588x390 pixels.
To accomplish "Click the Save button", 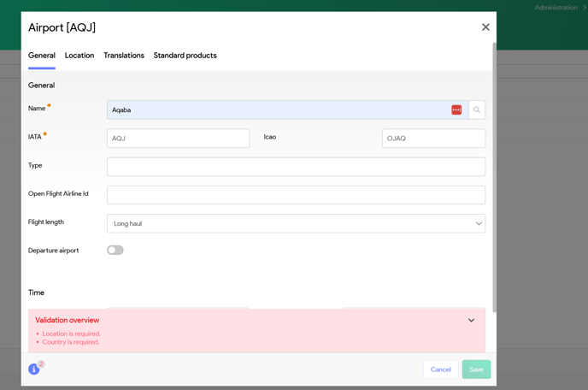I will pos(476,369).
